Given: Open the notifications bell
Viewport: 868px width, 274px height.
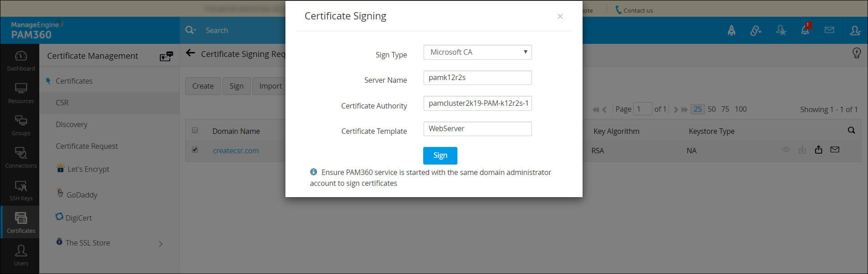Looking at the screenshot, I should pyautogui.click(x=805, y=30).
